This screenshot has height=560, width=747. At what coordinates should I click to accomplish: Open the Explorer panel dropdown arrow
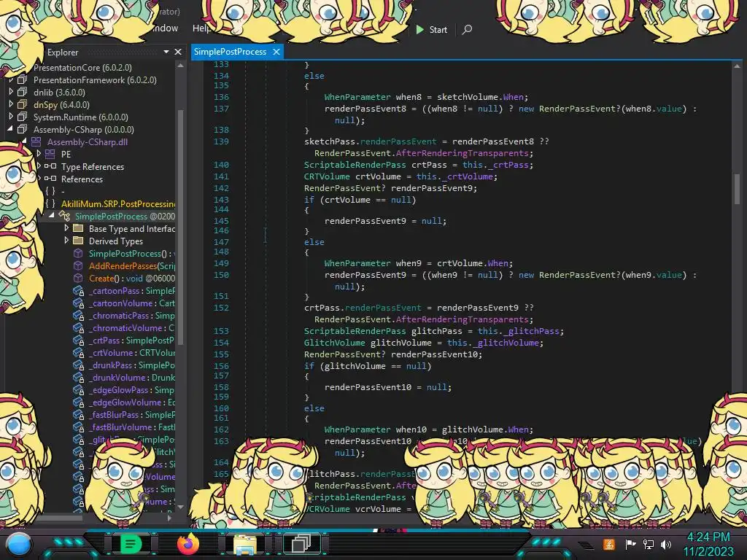[166, 52]
